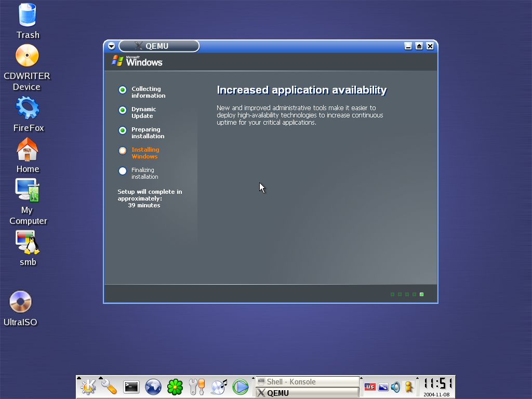Expand the arrow above the wrench icon

[101, 378]
